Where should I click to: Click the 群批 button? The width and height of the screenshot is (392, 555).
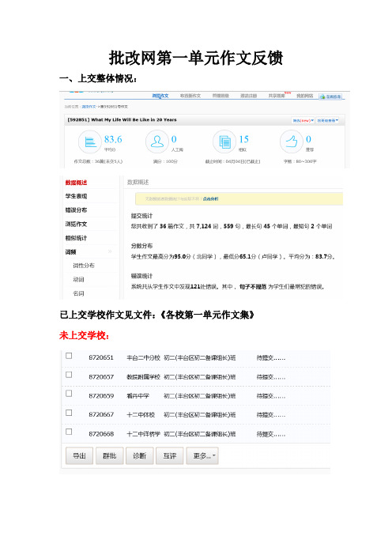click(109, 456)
